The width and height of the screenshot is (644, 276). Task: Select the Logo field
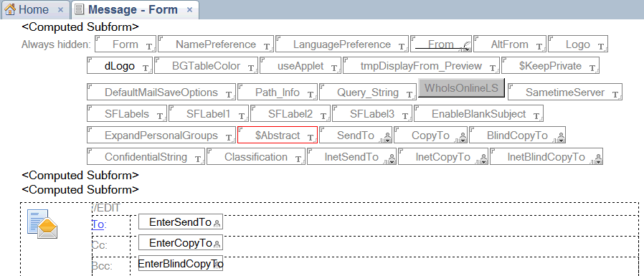click(578, 44)
